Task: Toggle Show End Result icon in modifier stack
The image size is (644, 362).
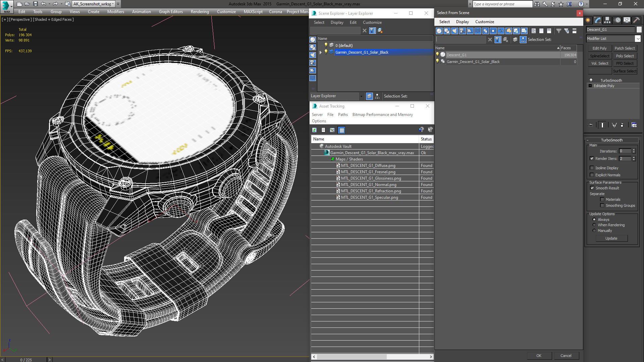Action: coord(602,125)
